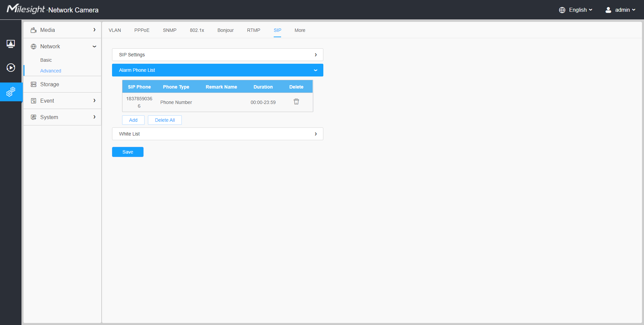
Task: Delete the 18378590366 phone entry
Action: 296,102
